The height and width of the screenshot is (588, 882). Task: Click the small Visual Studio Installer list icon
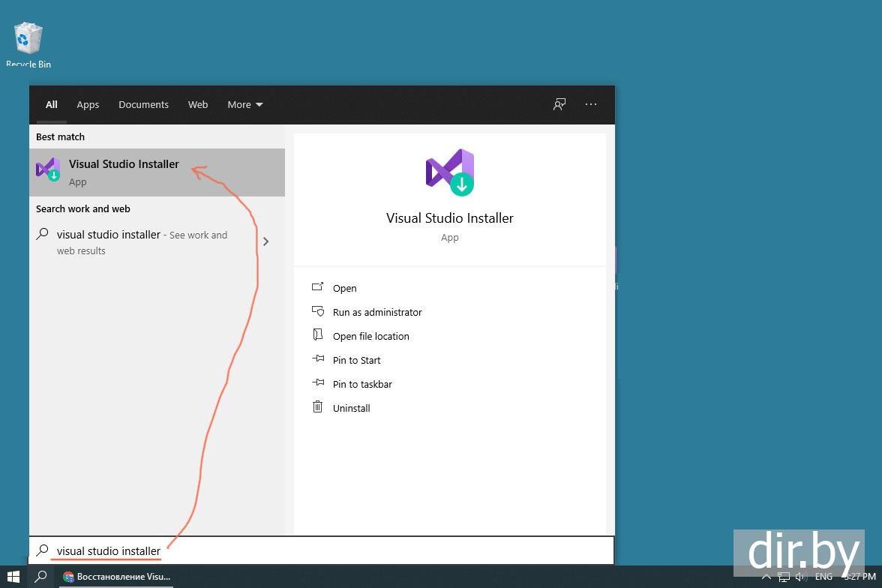48,169
